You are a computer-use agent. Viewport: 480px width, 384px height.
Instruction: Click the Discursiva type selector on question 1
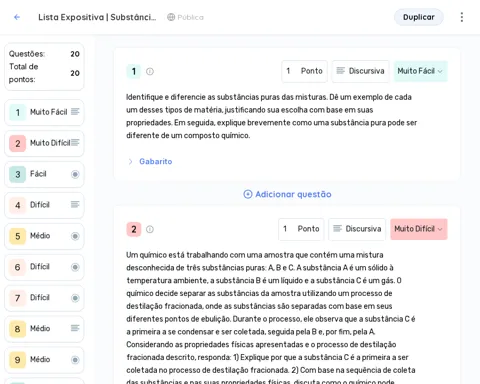click(360, 71)
